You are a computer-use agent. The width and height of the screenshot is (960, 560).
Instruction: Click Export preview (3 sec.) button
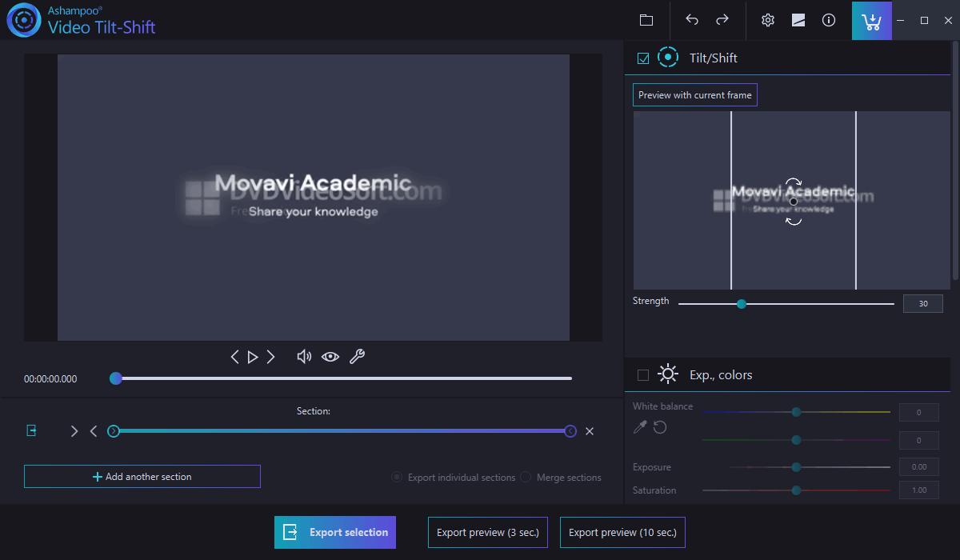coord(488,532)
